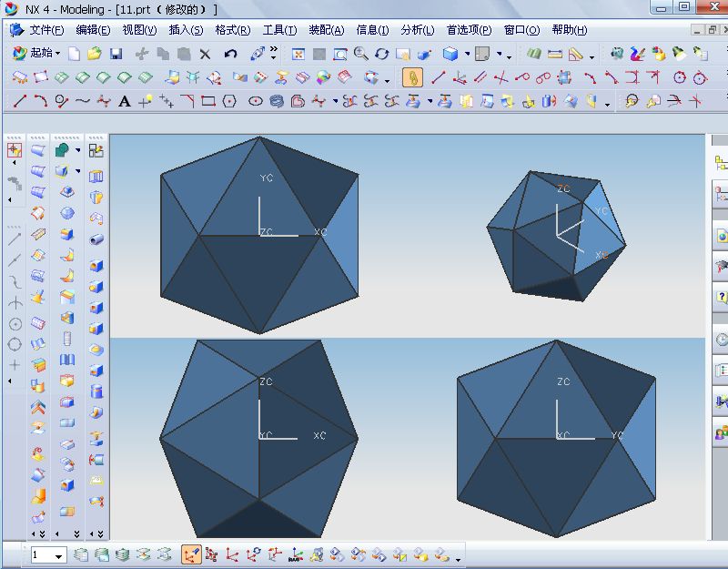Image resolution: width=728 pixels, height=569 pixels.
Task: Toggle the highlighted chain link icon
Action: tap(412, 77)
